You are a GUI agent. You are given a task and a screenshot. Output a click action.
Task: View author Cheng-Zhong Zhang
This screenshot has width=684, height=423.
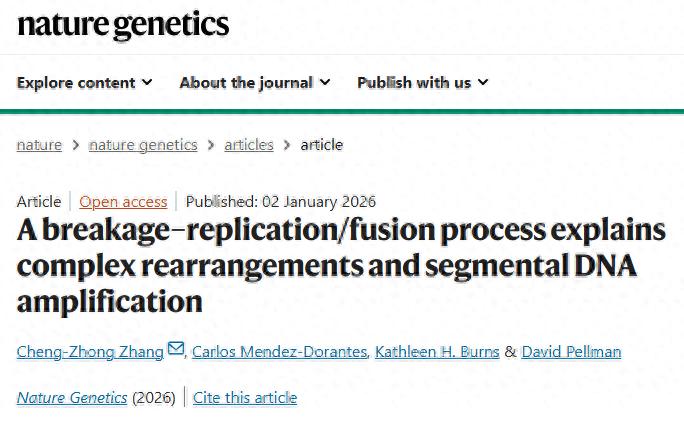[91, 351]
